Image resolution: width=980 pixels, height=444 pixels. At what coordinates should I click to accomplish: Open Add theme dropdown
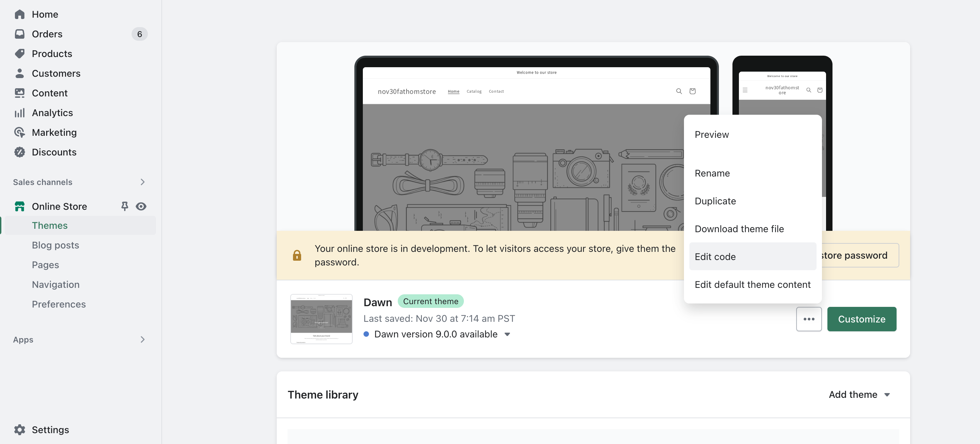[x=859, y=394]
